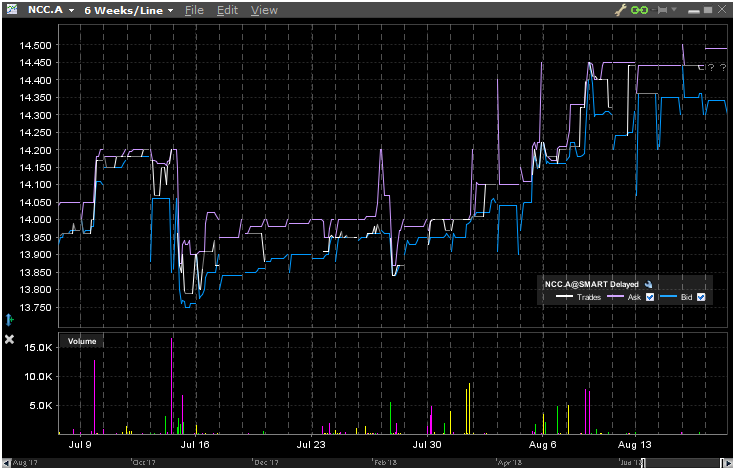The image size is (735, 470).
Task: Click the bottom timeline scrollbar at Feb '18
Action: pos(386,463)
